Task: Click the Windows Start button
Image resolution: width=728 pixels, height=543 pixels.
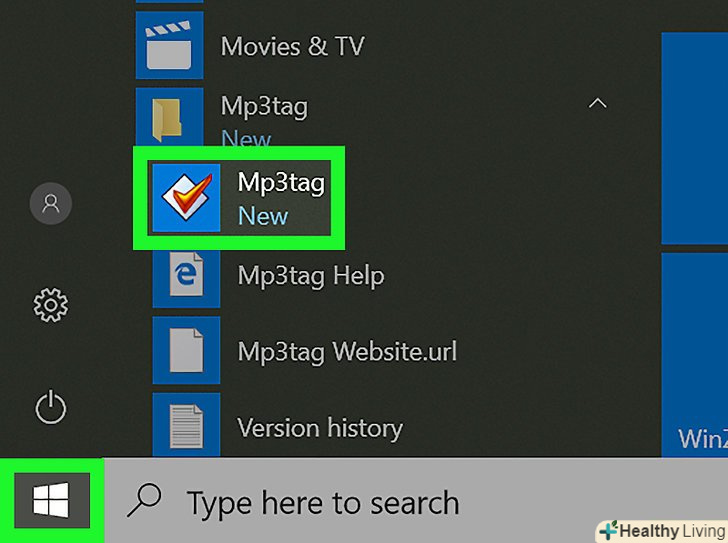Action: 52,500
